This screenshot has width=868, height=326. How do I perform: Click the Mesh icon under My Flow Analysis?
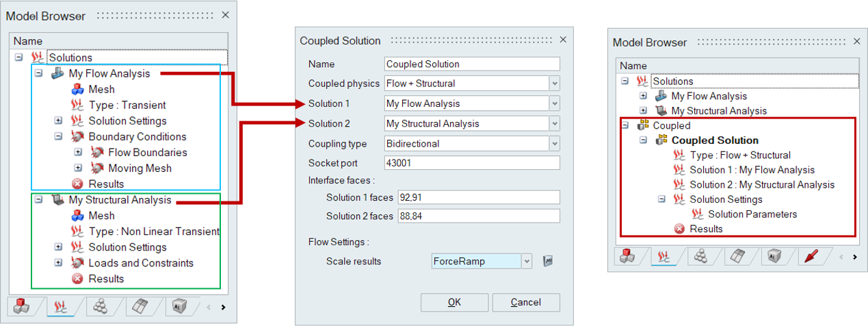coord(77,89)
